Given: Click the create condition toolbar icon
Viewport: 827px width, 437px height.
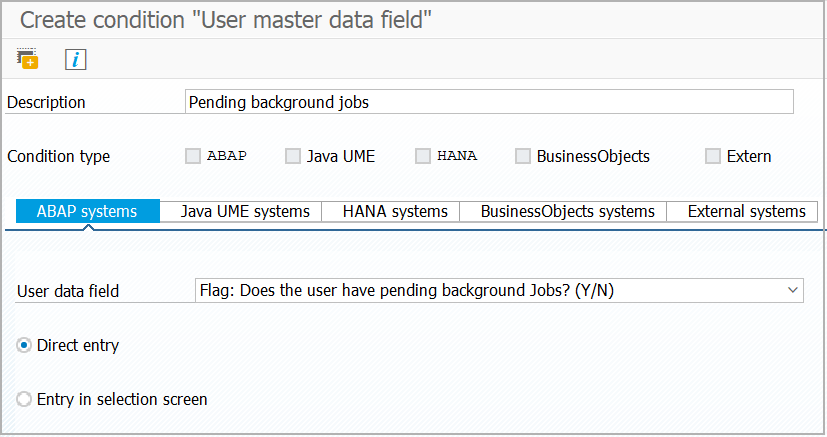Looking at the screenshot, I should 27,59.
